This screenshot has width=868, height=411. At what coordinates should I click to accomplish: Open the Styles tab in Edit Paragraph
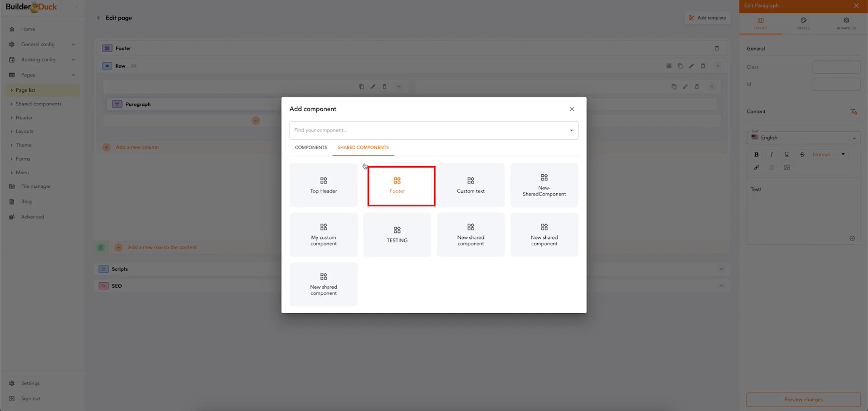[803, 23]
